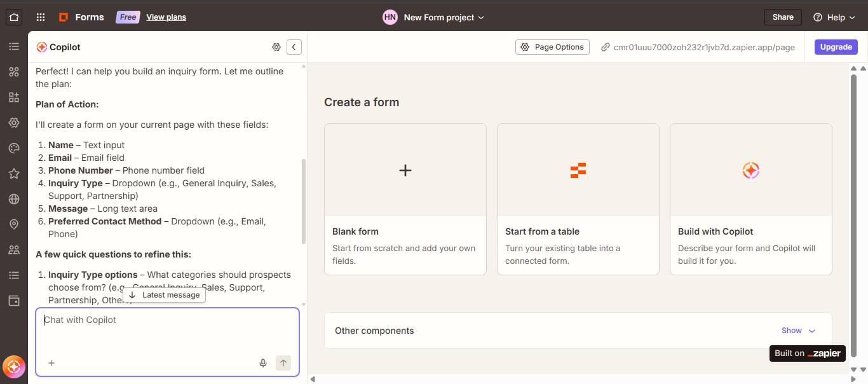This screenshot has width=868, height=384.
Task: Open the form page URL link
Action: pyautogui.click(x=704, y=47)
